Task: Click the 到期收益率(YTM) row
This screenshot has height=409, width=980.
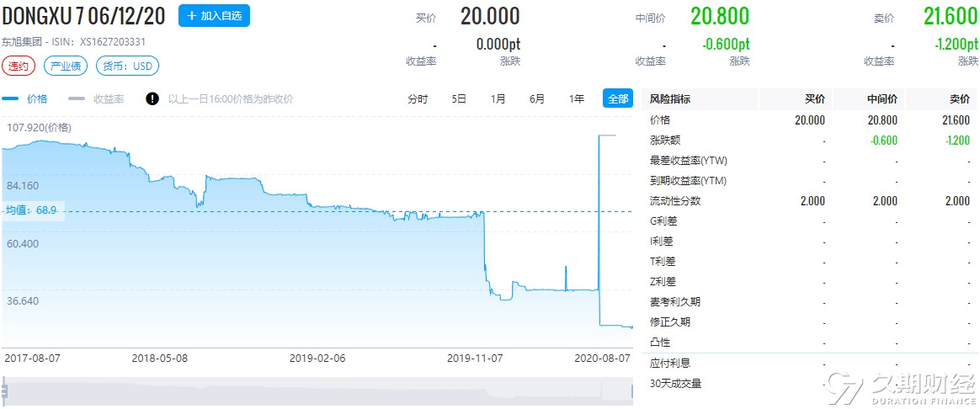Action: (689, 181)
